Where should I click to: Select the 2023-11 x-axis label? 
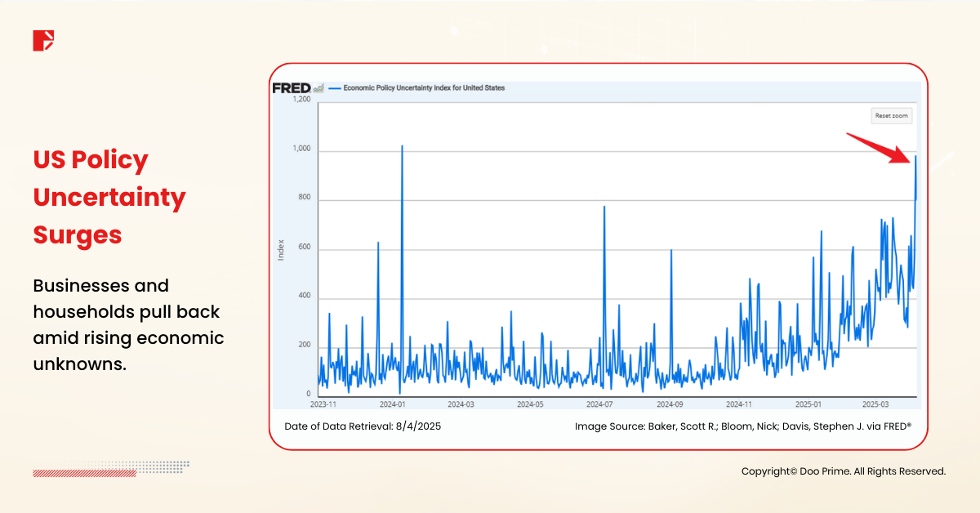coord(323,404)
